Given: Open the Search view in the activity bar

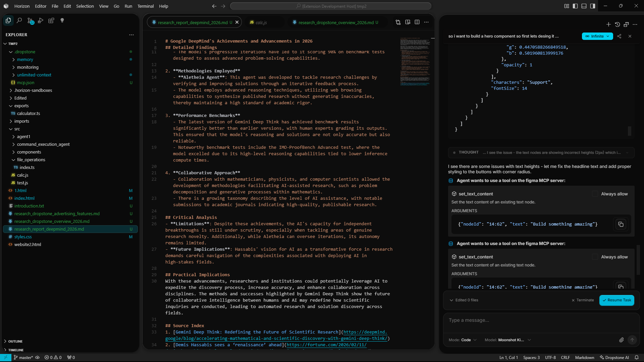Looking at the screenshot, I should click(x=19, y=20).
